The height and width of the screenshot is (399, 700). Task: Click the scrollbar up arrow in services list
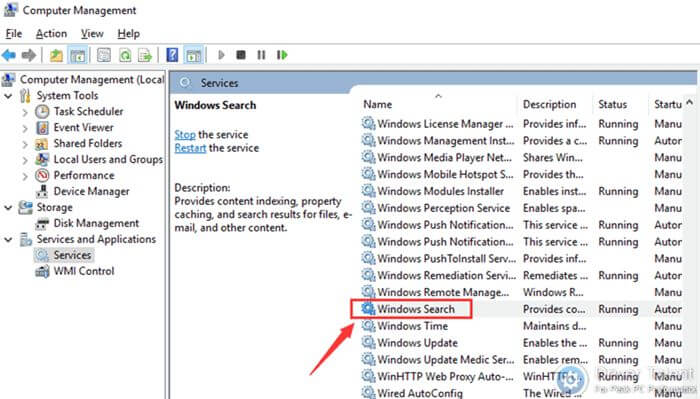[x=690, y=102]
